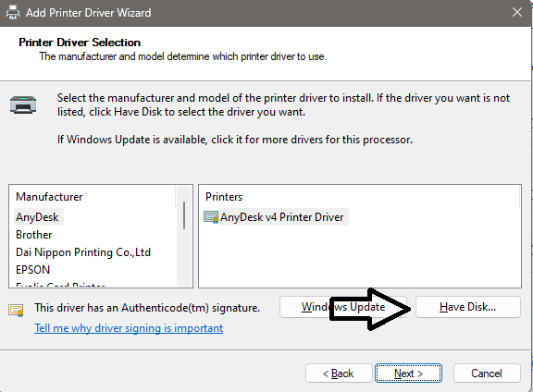Click the AnyDesk driver certificate icon
Screen dimensions: 533x392
click(x=211, y=217)
